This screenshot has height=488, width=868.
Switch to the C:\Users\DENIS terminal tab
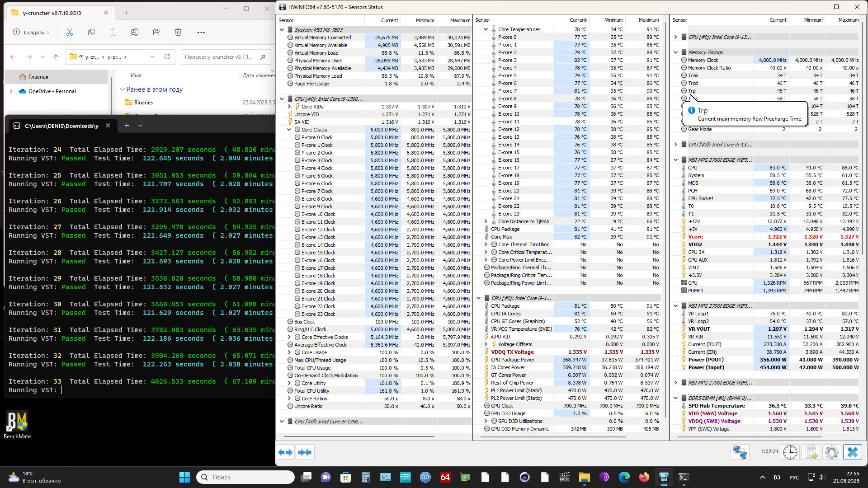click(61, 126)
